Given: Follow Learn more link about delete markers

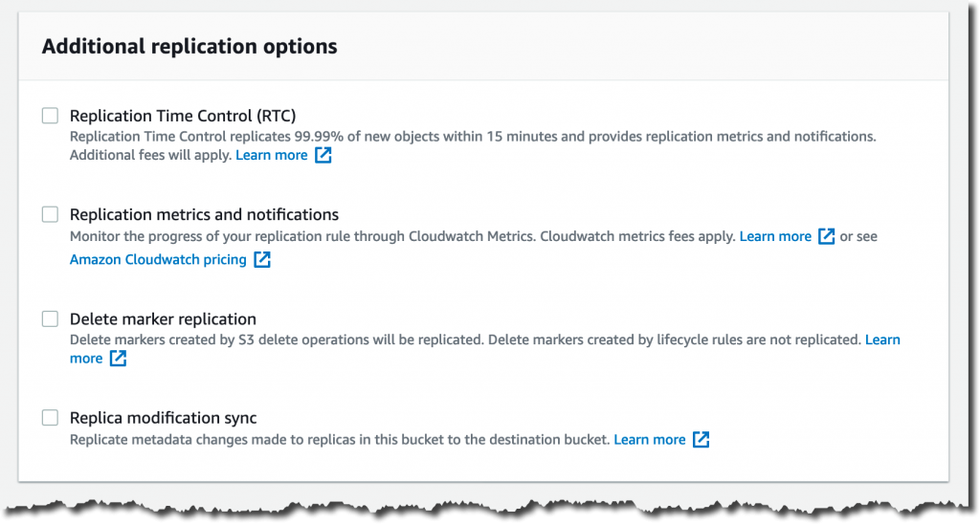Looking at the screenshot, I should click(x=881, y=339).
